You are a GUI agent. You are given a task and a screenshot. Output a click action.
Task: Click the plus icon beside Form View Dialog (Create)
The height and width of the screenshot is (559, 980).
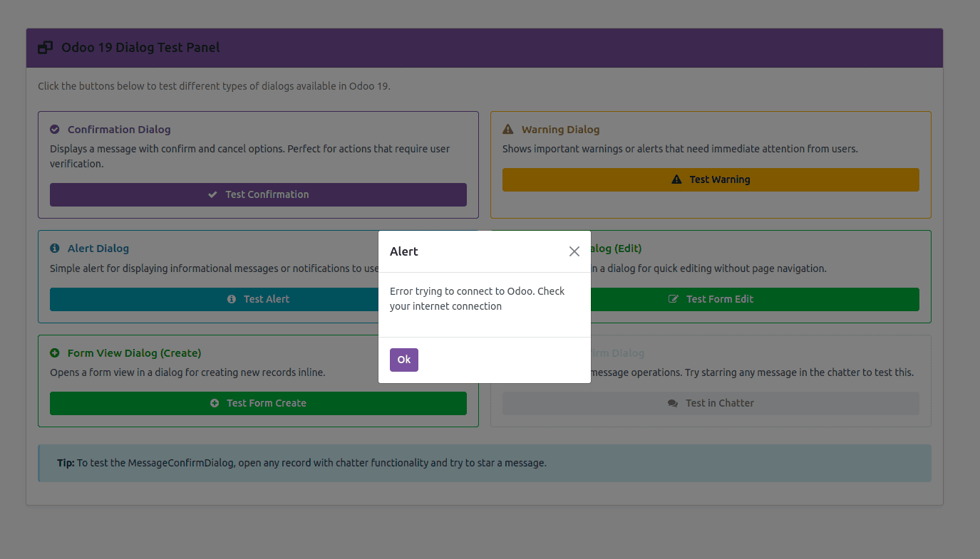pyautogui.click(x=54, y=352)
